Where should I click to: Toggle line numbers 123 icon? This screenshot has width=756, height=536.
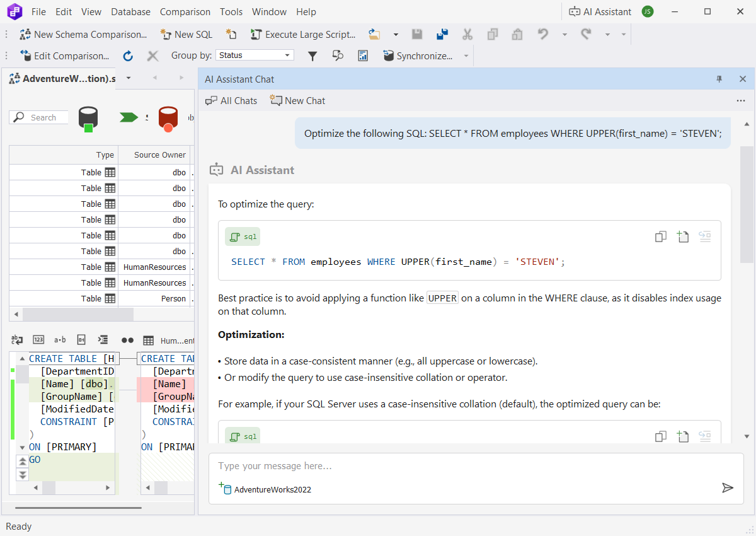[38, 340]
